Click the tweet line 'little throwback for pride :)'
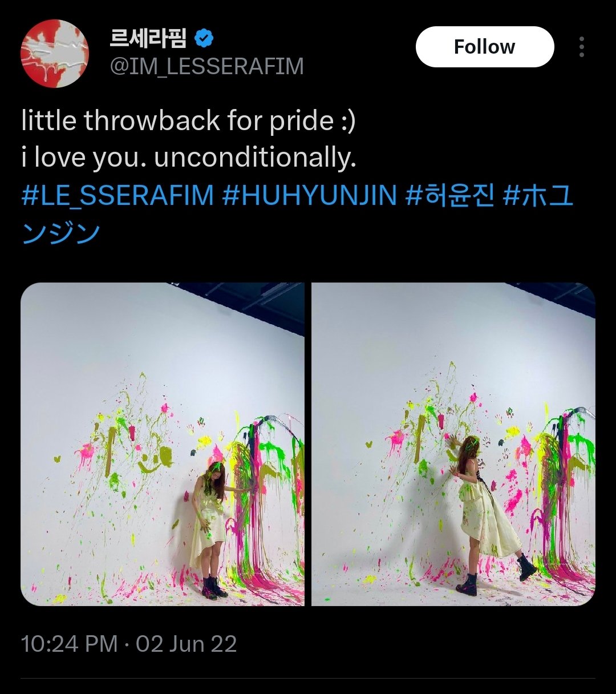This screenshot has width=616, height=694. pyautogui.click(x=188, y=121)
